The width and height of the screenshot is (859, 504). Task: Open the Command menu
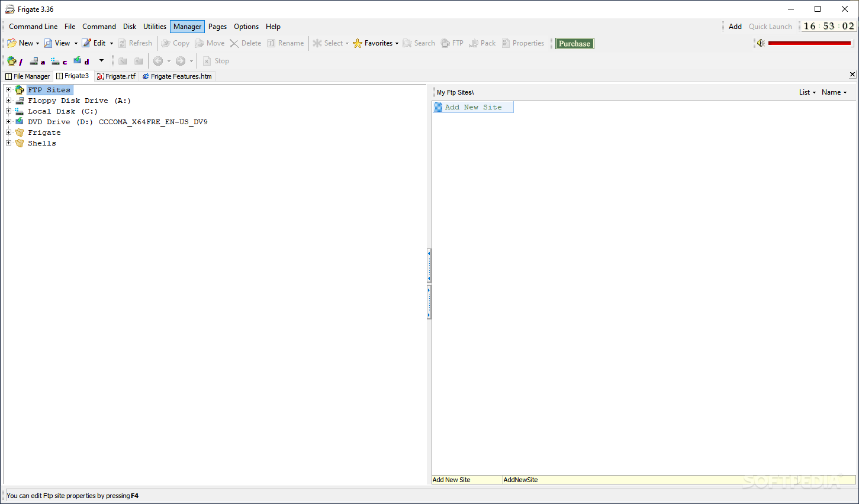(x=99, y=27)
